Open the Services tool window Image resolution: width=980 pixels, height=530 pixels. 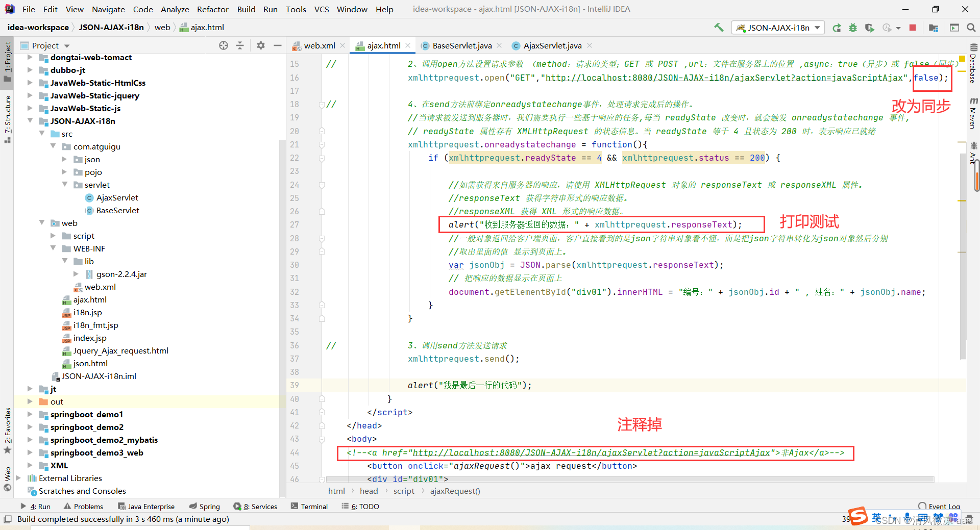coord(255,507)
